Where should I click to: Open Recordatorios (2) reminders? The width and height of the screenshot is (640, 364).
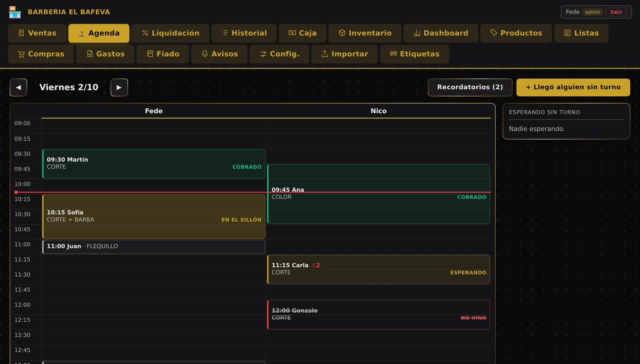(470, 87)
